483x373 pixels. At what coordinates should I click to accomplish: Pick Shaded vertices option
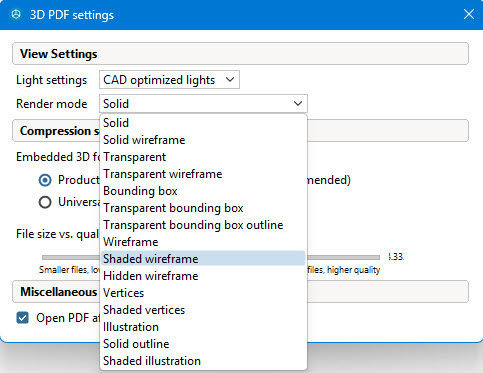[x=203, y=310]
